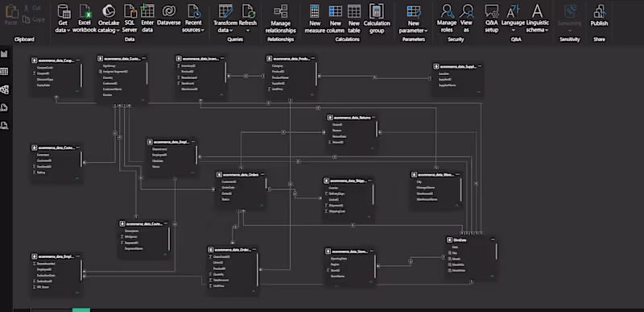
Task: Add a Calculation group
Action: coord(377,19)
